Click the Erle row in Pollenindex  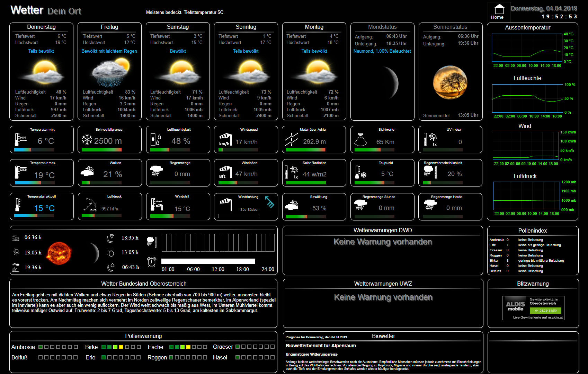pyautogui.click(x=525, y=245)
